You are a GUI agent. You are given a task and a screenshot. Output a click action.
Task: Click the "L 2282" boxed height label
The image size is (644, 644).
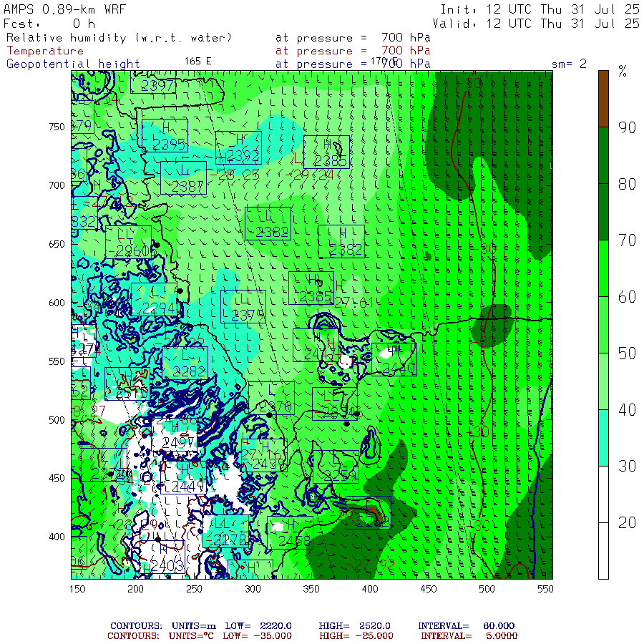click(x=185, y=363)
